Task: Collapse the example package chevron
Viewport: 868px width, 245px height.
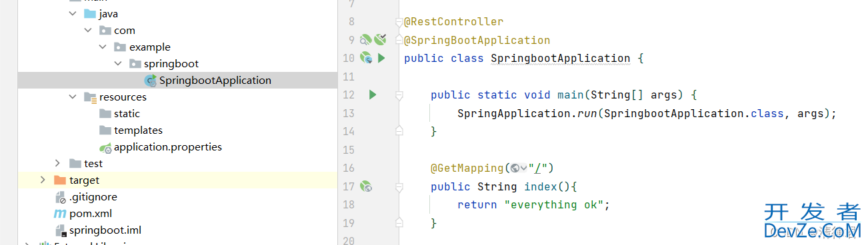Action: [x=103, y=47]
